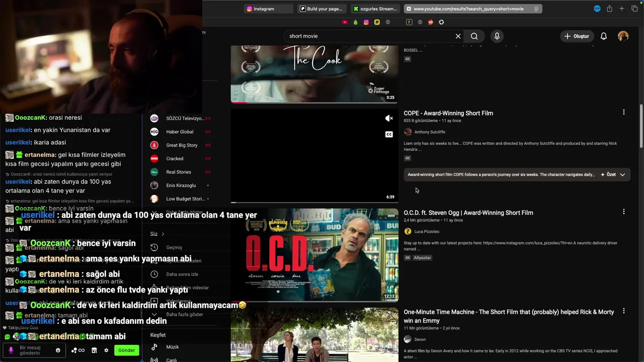Open Haber Global subscription
Viewport: 644px width, 362px height.
point(180,132)
